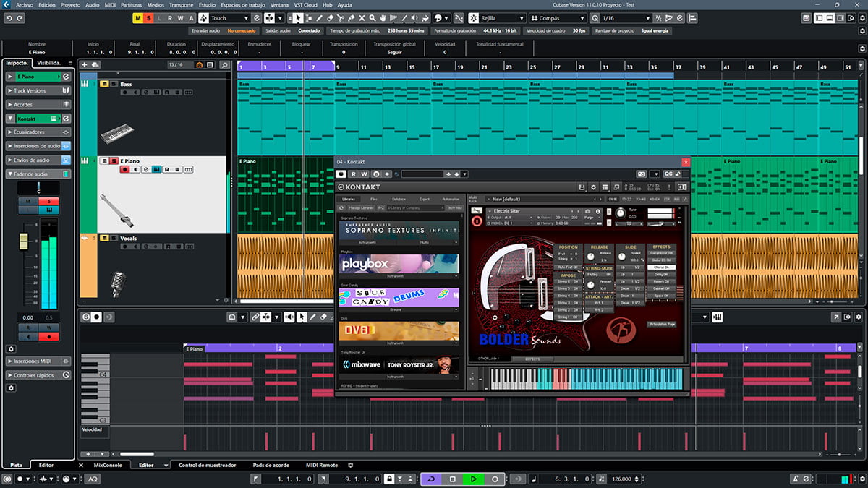Toggle record enable on E Piano track
The image size is (868, 488).
[125, 169]
